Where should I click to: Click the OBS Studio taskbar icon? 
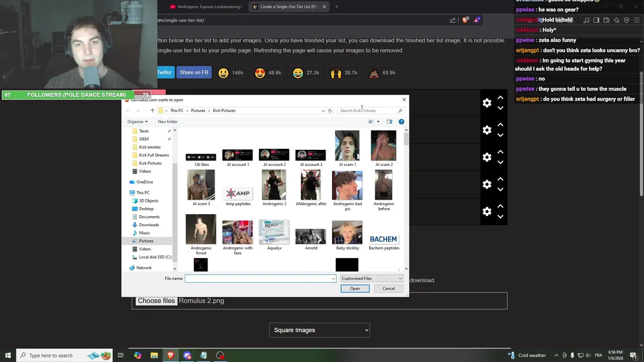(x=220, y=355)
